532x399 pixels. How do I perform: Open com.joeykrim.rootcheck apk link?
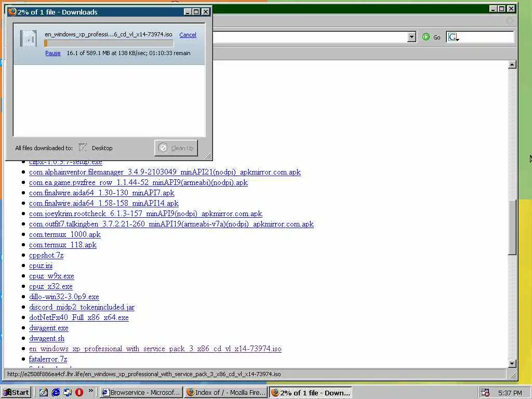pyautogui.click(x=145, y=214)
